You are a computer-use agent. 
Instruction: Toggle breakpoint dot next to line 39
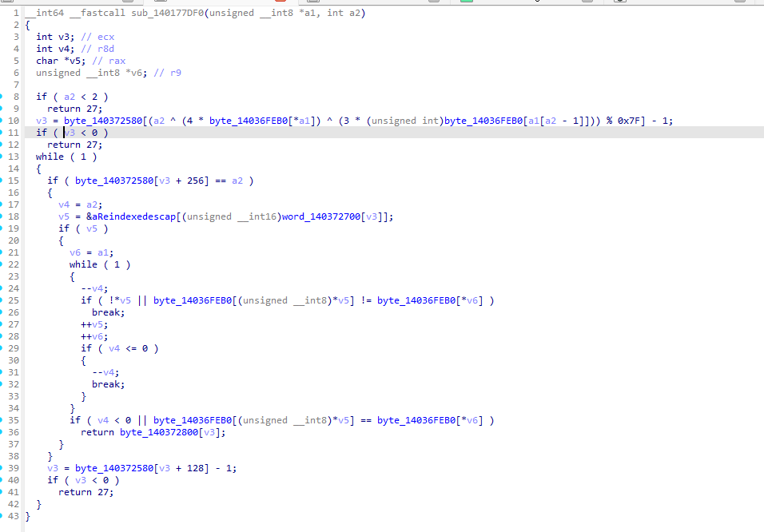click(x=1, y=468)
